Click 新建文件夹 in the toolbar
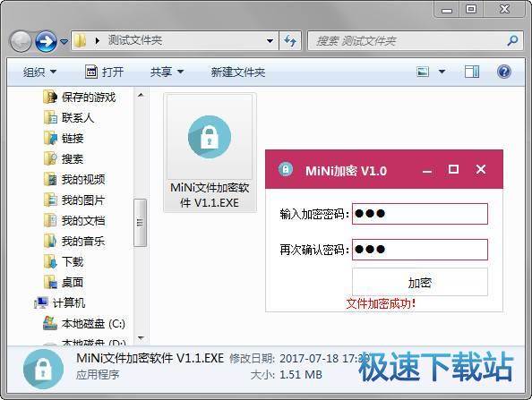 238,72
